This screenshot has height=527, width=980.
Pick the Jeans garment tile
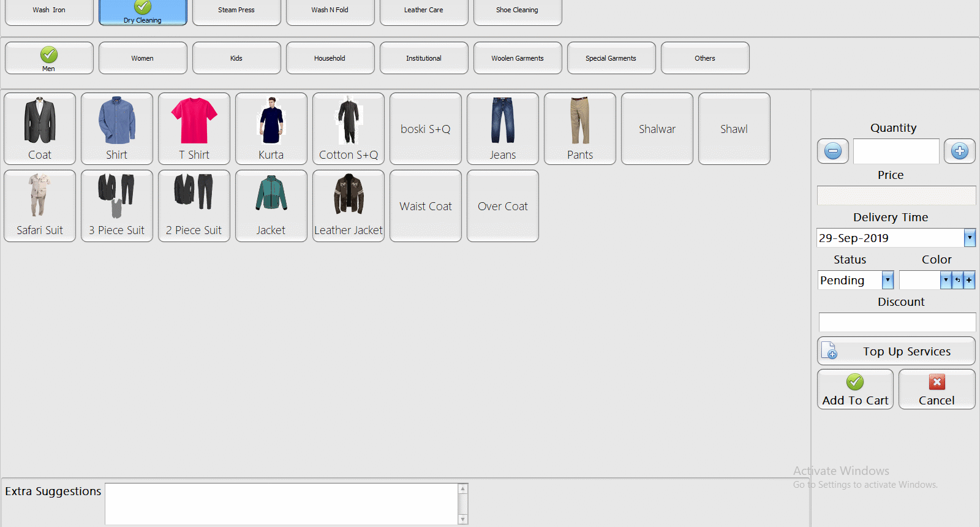(503, 129)
